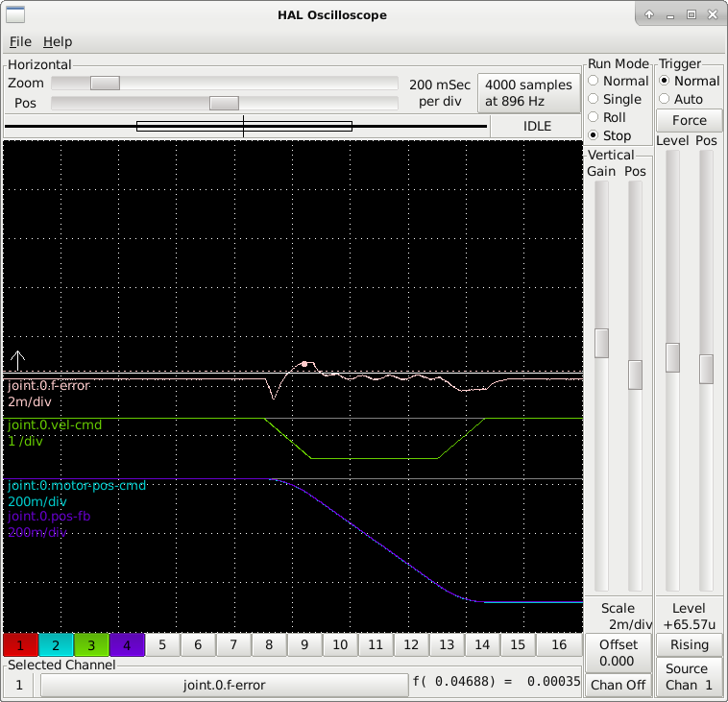
Task: Click the keep-above arrow icon in title bar
Action: pos(649,14)
